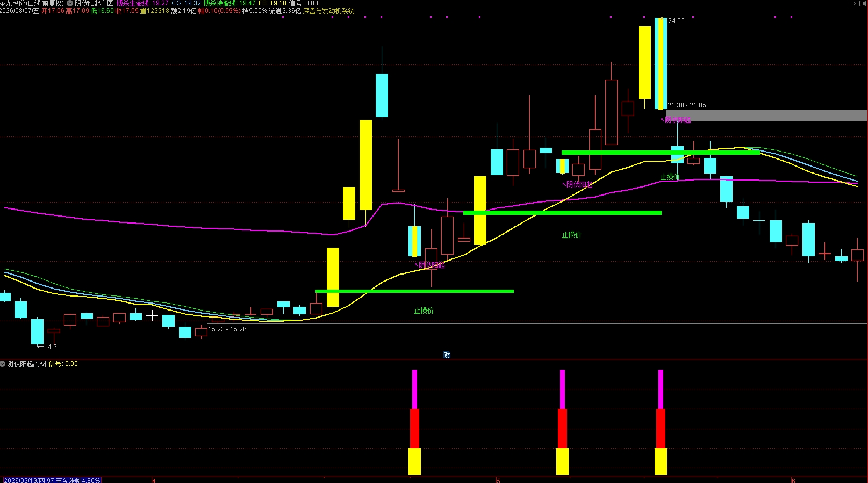Click the 圣龙股份(日线,前复权) stock title

click(32, 3)
